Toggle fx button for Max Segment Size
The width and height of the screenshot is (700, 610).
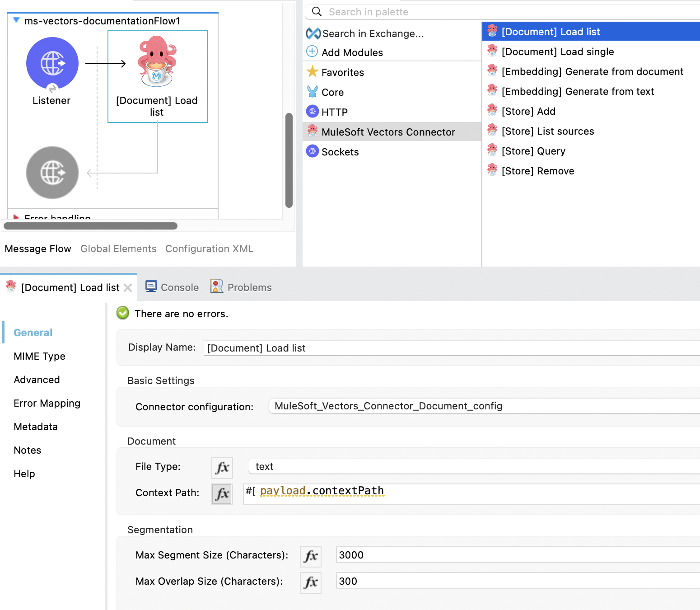pyautogui.click(x=311, y=556)
